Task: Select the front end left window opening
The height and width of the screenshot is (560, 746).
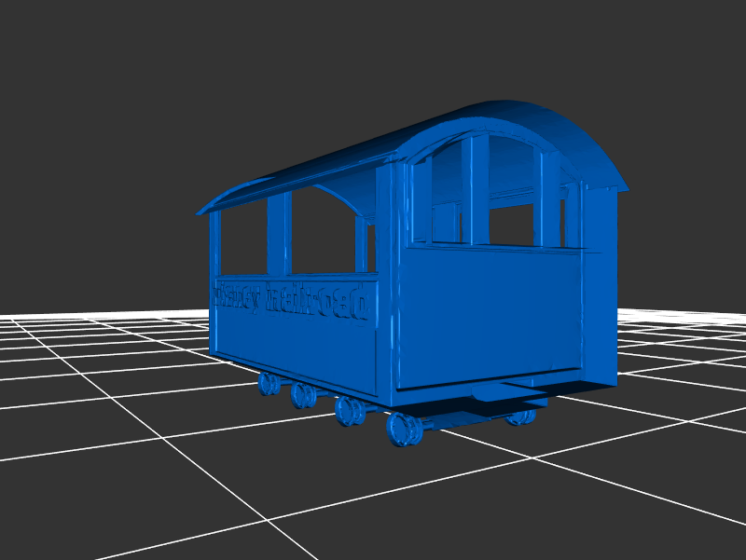Action: tap(446, 196)
